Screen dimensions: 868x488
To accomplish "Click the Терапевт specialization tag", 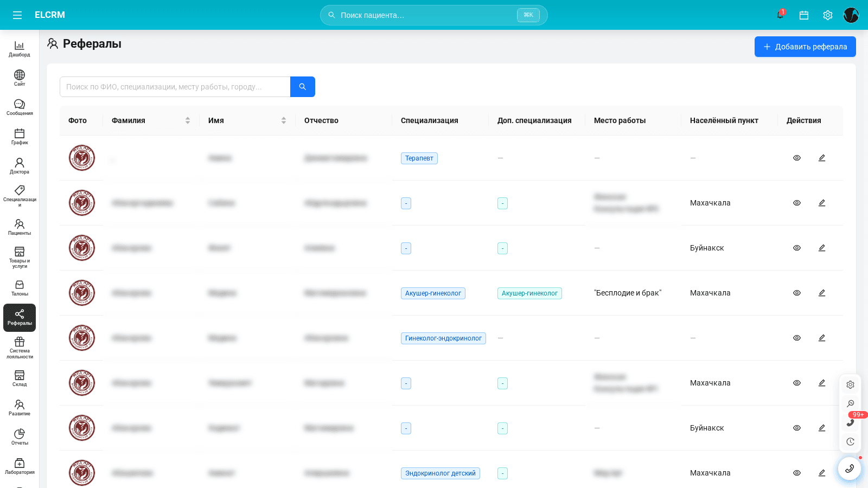I will (x=419, y=158).
